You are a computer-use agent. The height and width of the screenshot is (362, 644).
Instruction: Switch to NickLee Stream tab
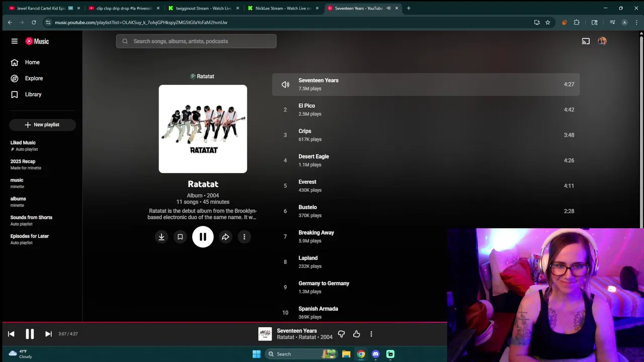pos(283,8)
